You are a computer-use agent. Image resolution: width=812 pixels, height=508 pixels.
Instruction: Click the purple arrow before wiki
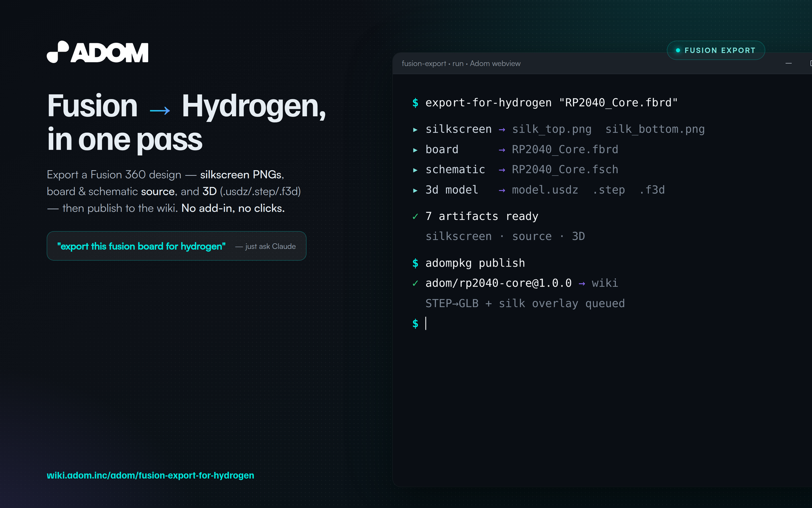(x=582, y=284)
